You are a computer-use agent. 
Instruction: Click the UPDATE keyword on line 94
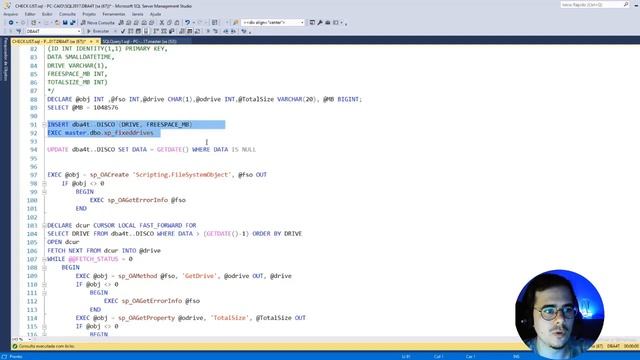[x=58, y=150]
